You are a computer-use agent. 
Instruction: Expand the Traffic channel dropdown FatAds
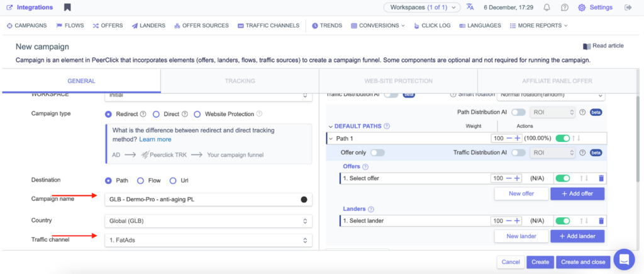click(x=208, y=240)
